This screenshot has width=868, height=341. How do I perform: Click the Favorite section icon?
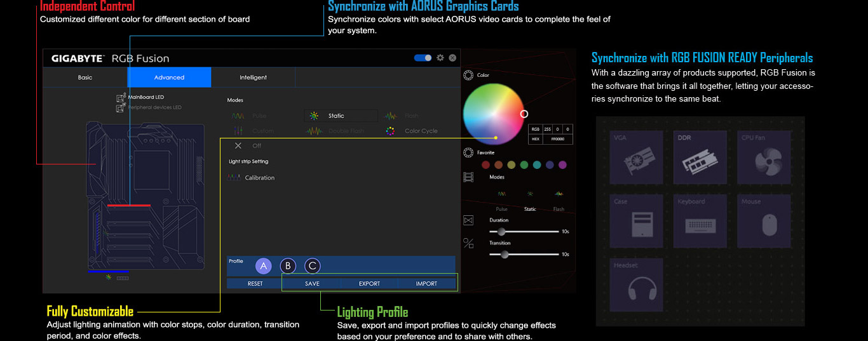tap(468, 152)
